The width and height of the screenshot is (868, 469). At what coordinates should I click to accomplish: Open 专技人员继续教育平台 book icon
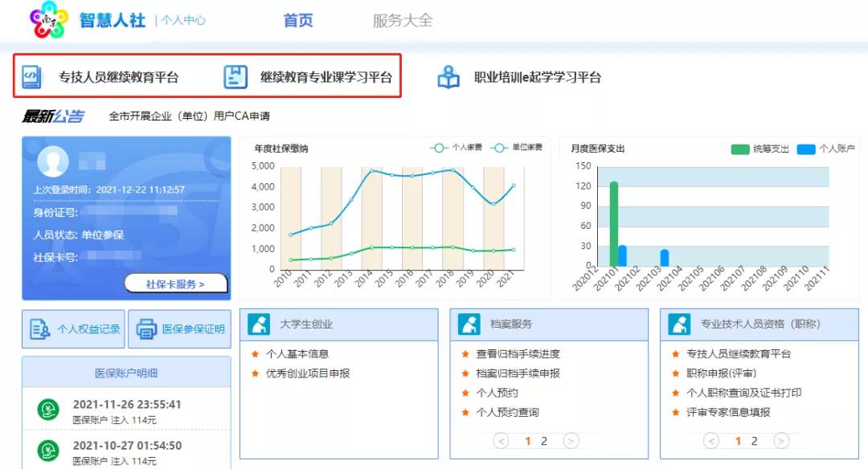[31, 77]
